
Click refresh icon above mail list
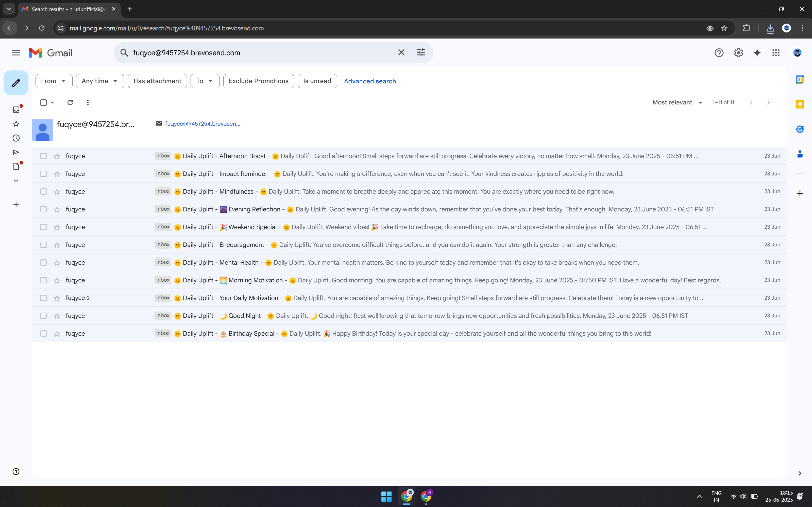pyautogui.click(x=70, y=103)
